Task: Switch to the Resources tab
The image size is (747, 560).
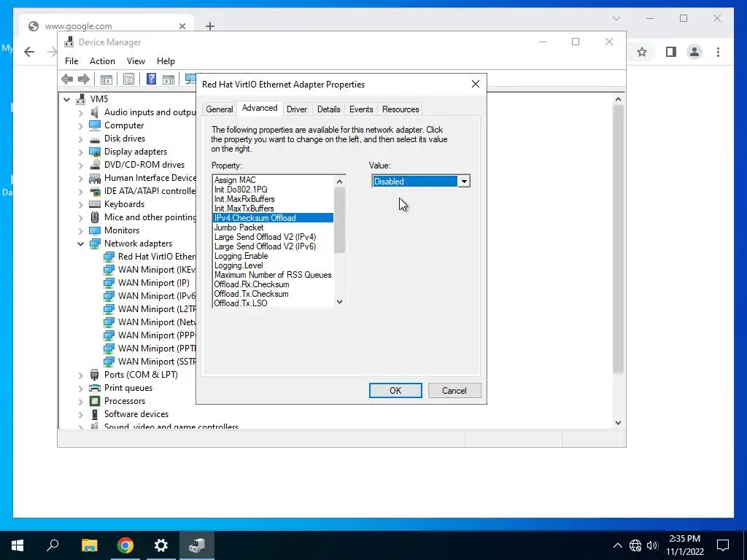Action: point(400,109)
